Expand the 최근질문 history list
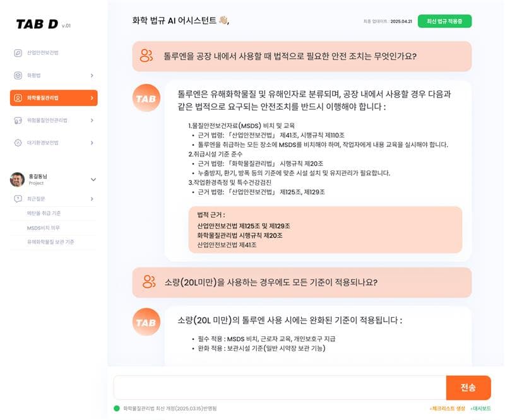Screen dimensions: 505x420 pyautogui.click(x=92, y=197)
